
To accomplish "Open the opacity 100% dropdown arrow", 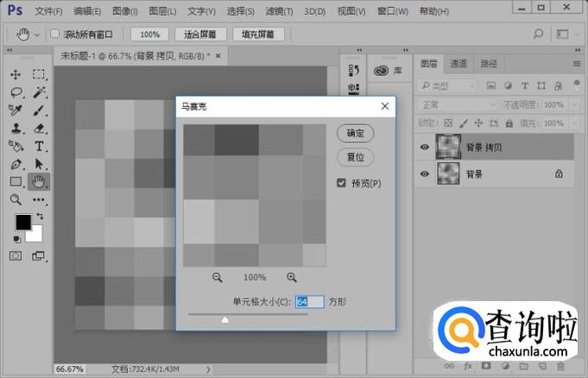I will pos(574,104).
